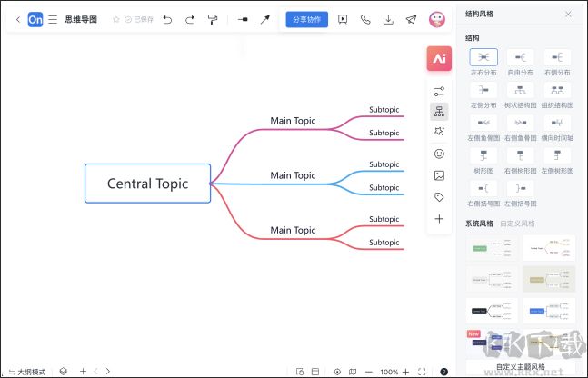This screenshot has width=588, height=378.
Task: Click the 分享协作 share button
Action: tap(306, 19)
